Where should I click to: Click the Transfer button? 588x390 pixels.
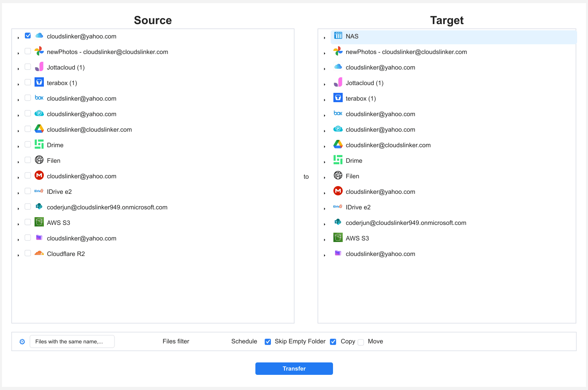click(294, 369)
